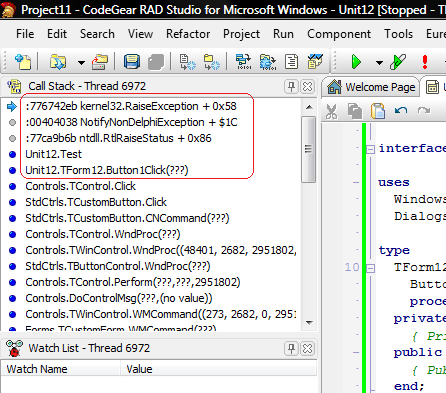This screenshot has height=393, width=446.
Task: Click the Add File to Project icon
Action: coord(188,62)
